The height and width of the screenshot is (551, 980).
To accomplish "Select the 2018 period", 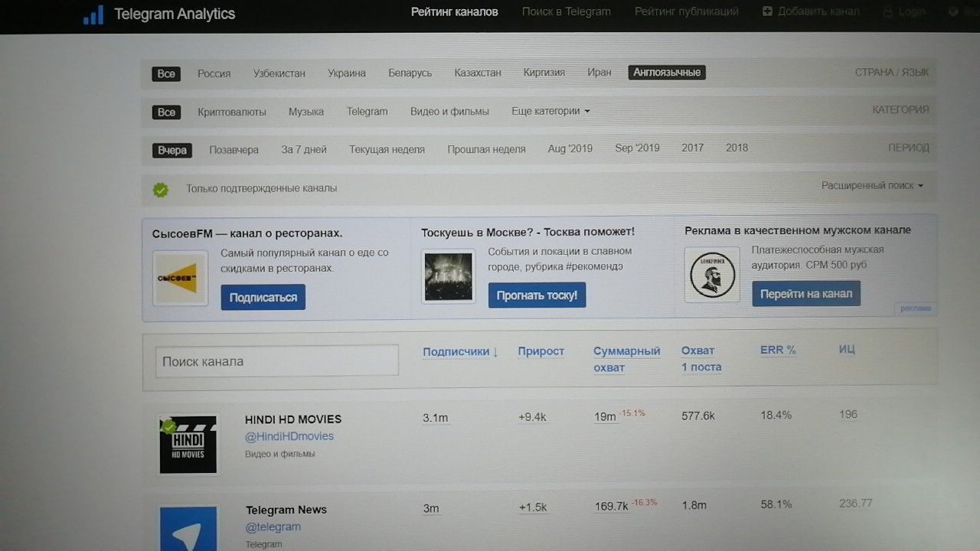I will (737, 148).
